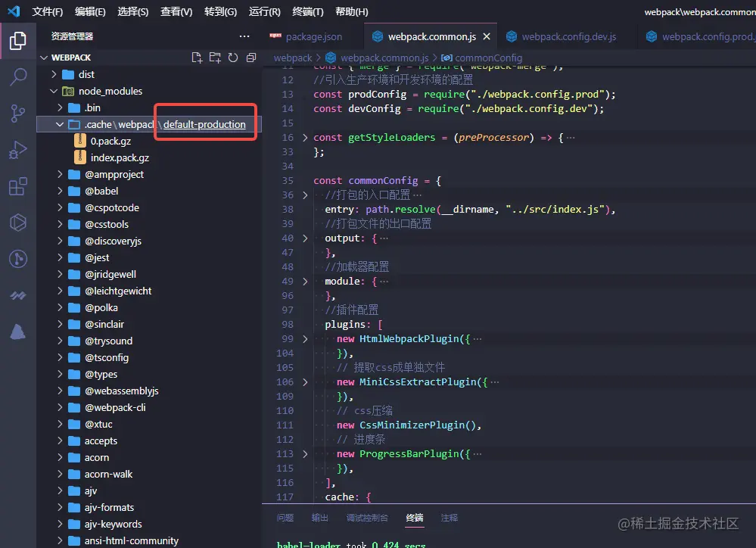
Task: Open the 终端(T) menu
Action: 308,11
